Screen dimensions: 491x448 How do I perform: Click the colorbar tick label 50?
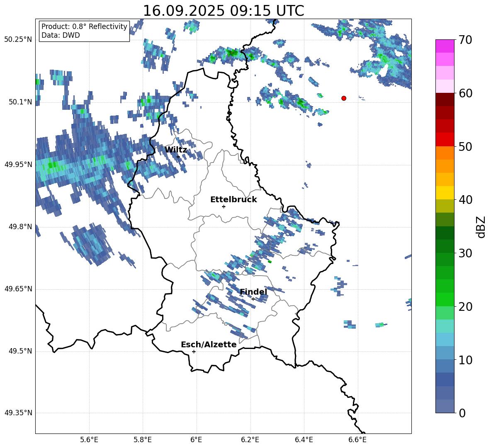(465, 146)
